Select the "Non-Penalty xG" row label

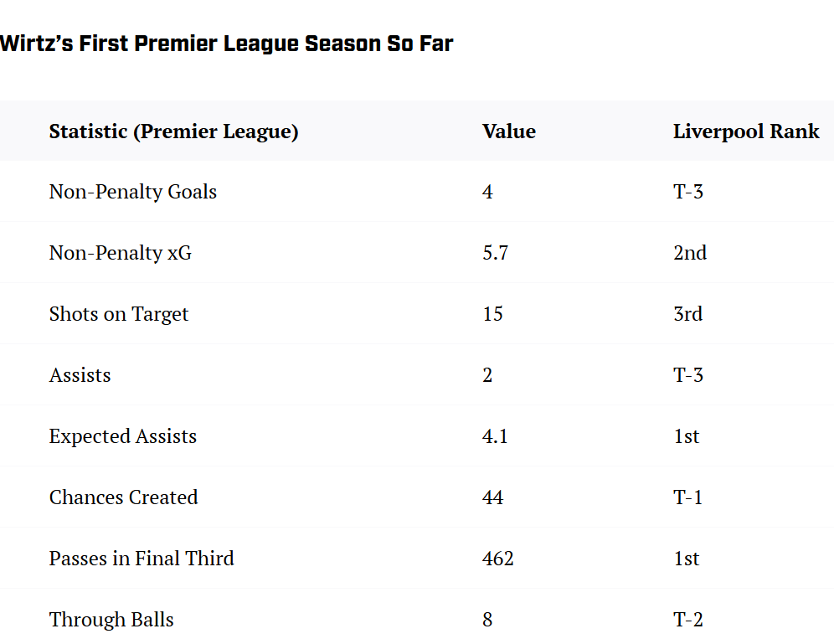pyautogui.click(x=121, y=253)
